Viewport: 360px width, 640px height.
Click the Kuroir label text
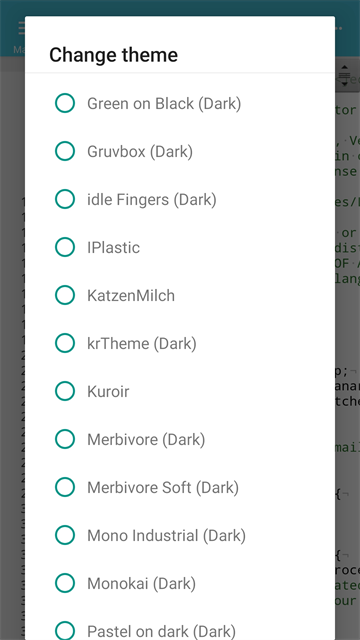click(x=108, y=391)
